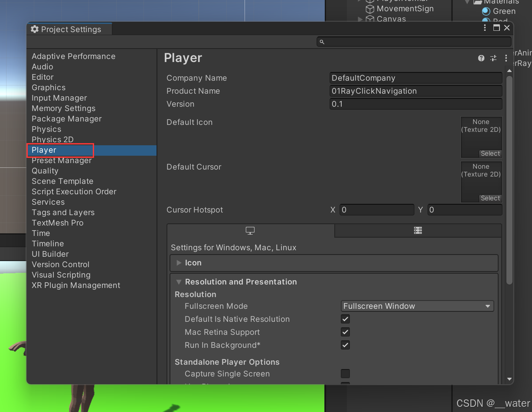
Task: Open the Fullscreen Mode dropdown
Action: point(418,306)
